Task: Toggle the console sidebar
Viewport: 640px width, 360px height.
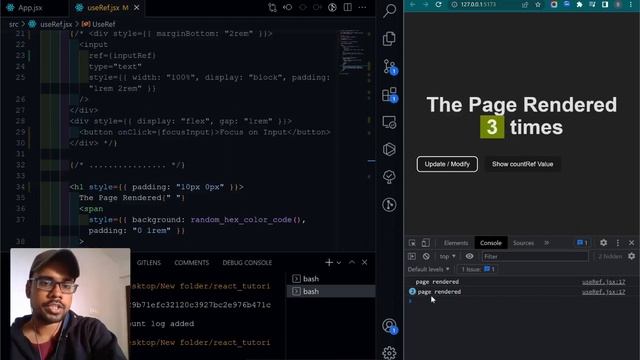Action: click(412, 256)
